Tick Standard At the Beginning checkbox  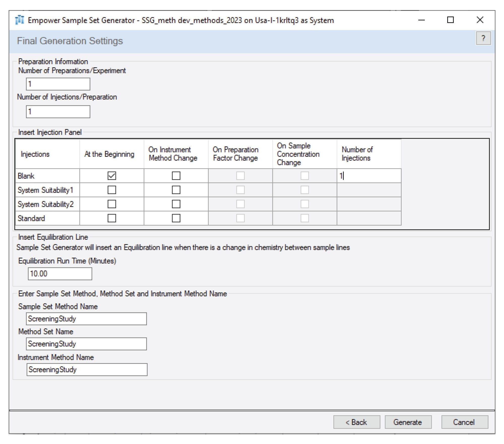pos(112,218)
